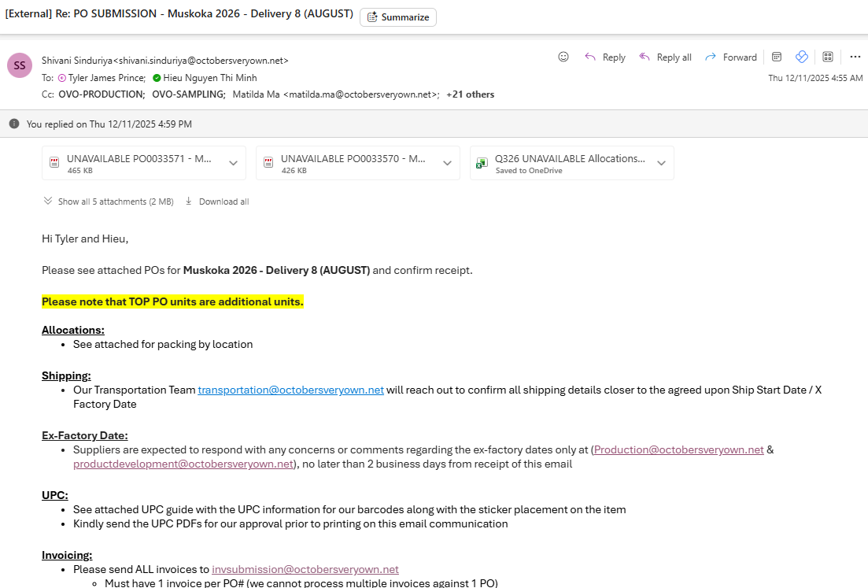868x588 pixels.
Task: Click the SS sender avatar
Action: coord(20,65)
